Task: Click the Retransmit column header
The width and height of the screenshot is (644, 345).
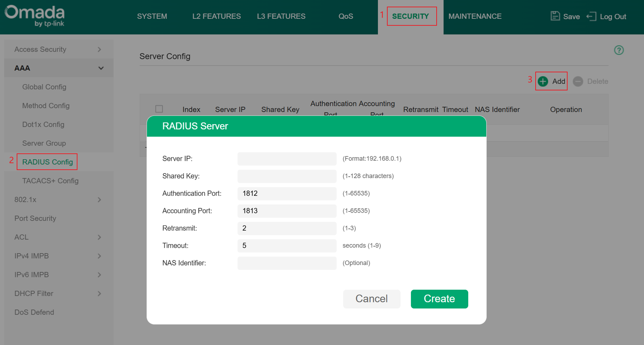Action: [x=421, y=109]
